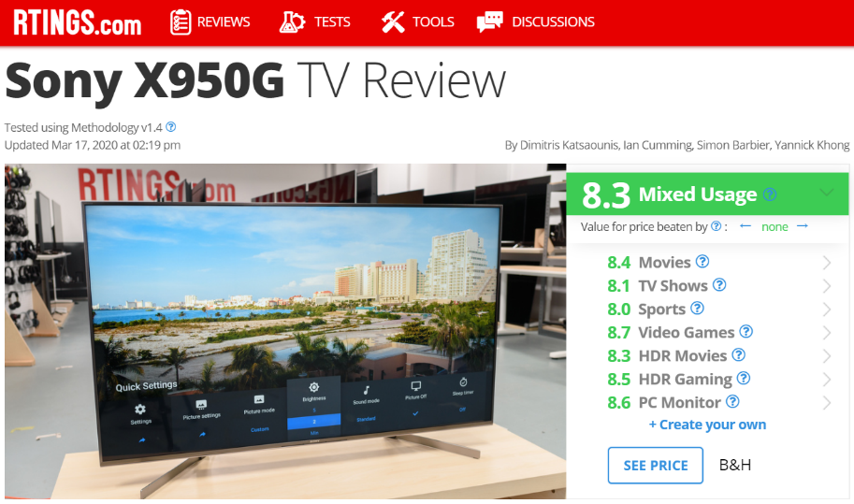Viewport: 854px width, 504px height.
Task: Click the 8.3 Mixed Usage score banner
Action: [x=707, y=194]
